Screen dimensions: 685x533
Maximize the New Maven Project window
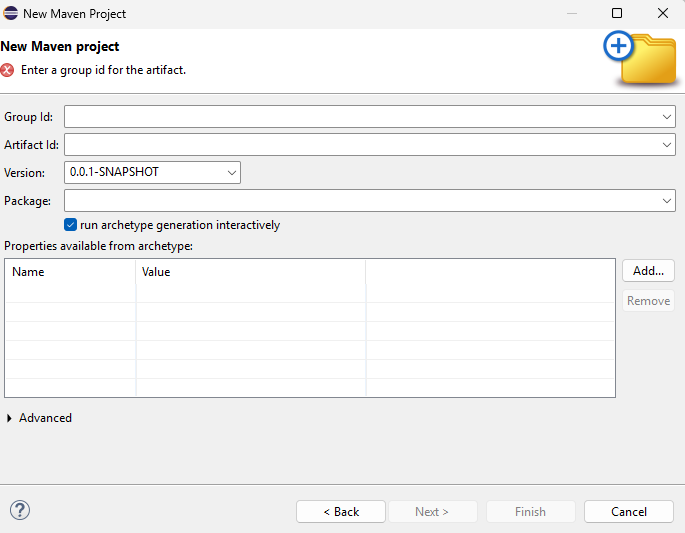617,13
